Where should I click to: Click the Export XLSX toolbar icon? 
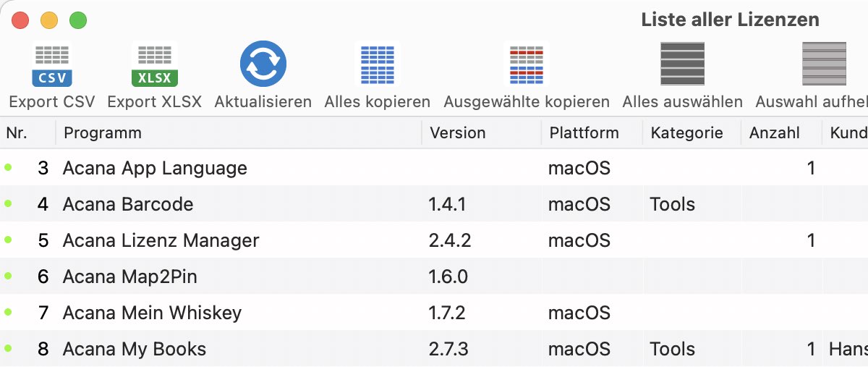[154, 65]
